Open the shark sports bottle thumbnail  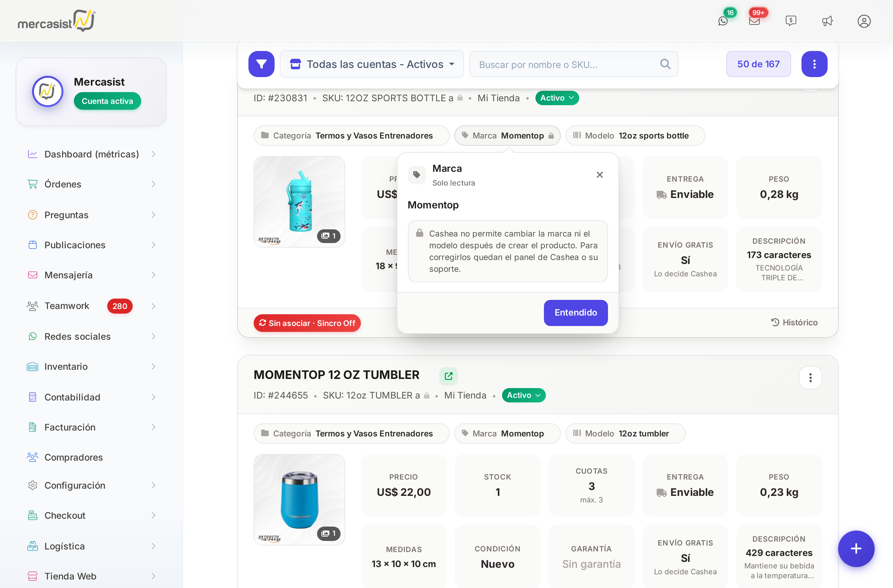tap(299, 202)
